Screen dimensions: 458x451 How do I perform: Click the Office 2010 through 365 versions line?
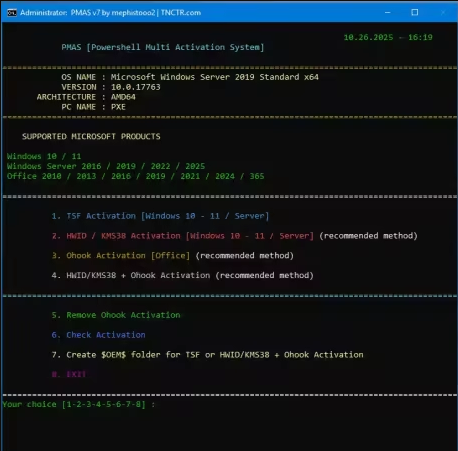(135, 176)
